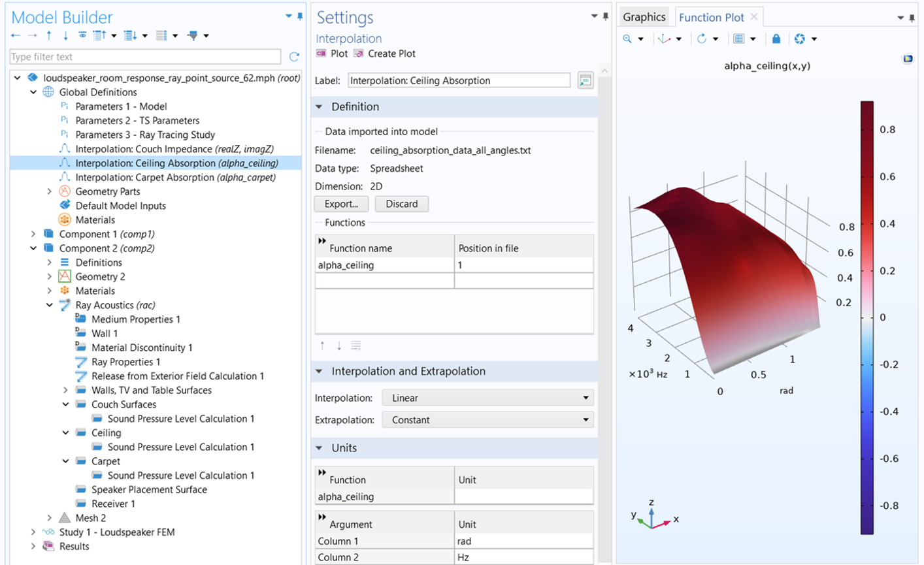
Task: Click the camera snapshot aperture icon
Action: coord(800,39)
